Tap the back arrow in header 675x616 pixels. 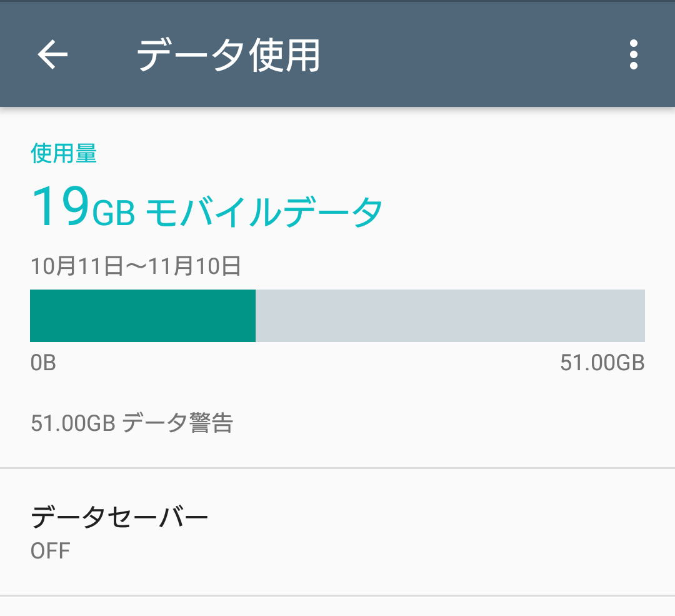tap(52, 55)
